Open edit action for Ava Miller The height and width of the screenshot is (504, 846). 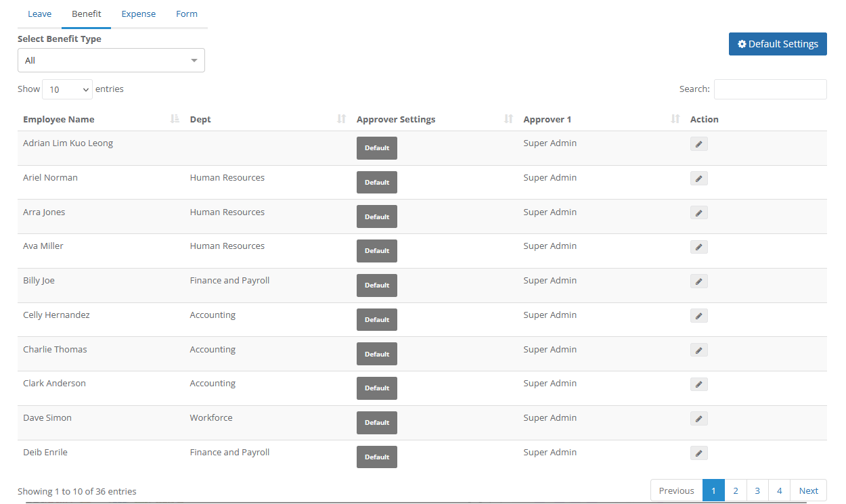point(699,247)
